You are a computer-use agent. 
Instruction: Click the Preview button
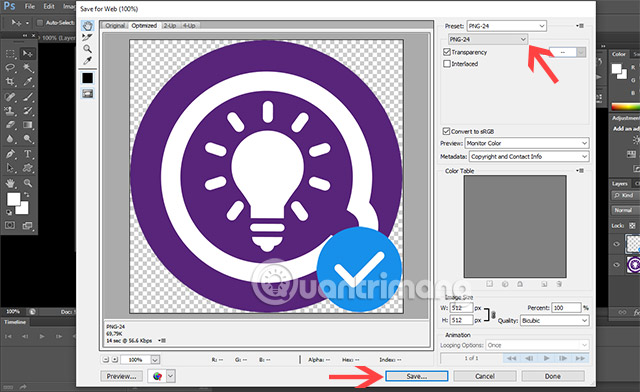tap(122, 376)
